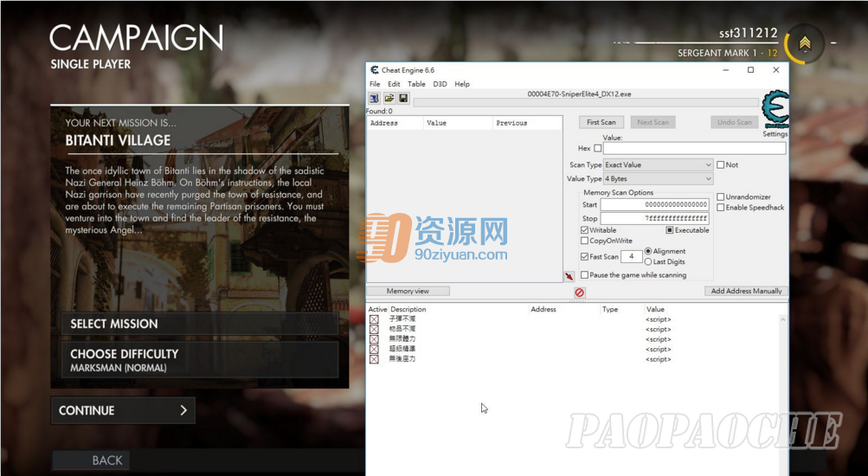Image resolution: width=868 pixels, height=476 pixels.
Task: Open the Scan Type dropdown
Action: coord(659,165)
